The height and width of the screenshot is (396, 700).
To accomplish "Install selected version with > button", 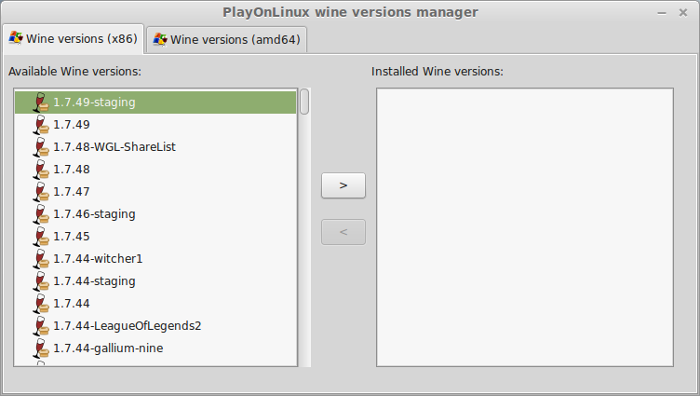I will [x=343, y=185].
